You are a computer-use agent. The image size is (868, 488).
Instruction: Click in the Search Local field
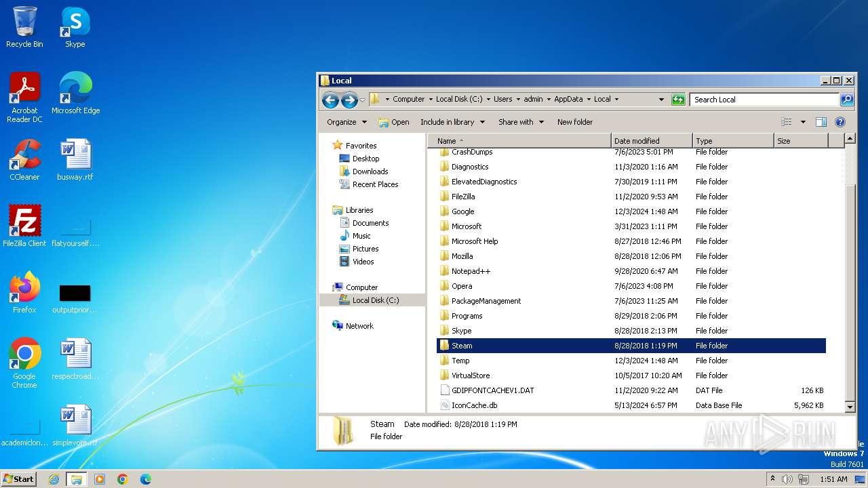(765, 100)
